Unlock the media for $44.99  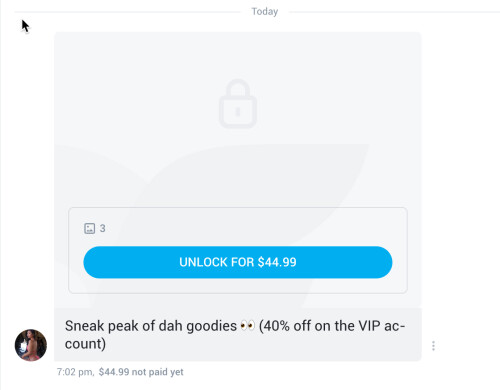coord(238,262)
